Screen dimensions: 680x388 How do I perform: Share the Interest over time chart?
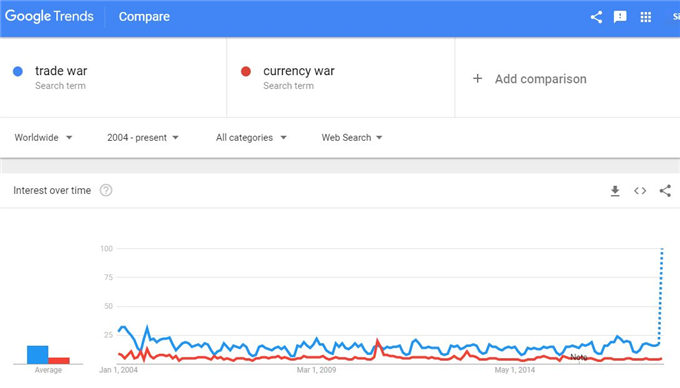coord(665,191)
